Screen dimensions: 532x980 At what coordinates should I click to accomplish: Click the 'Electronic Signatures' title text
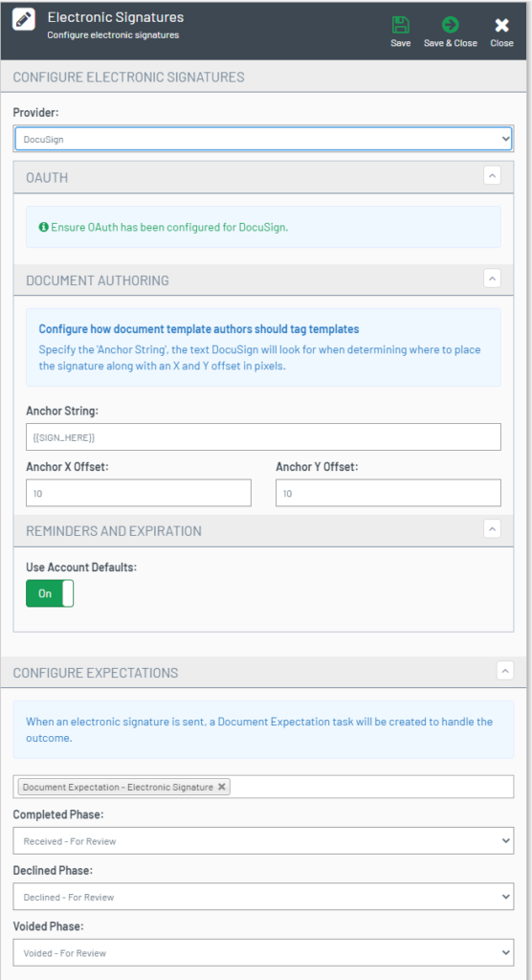pyautogui.click(x=116, y=17)
